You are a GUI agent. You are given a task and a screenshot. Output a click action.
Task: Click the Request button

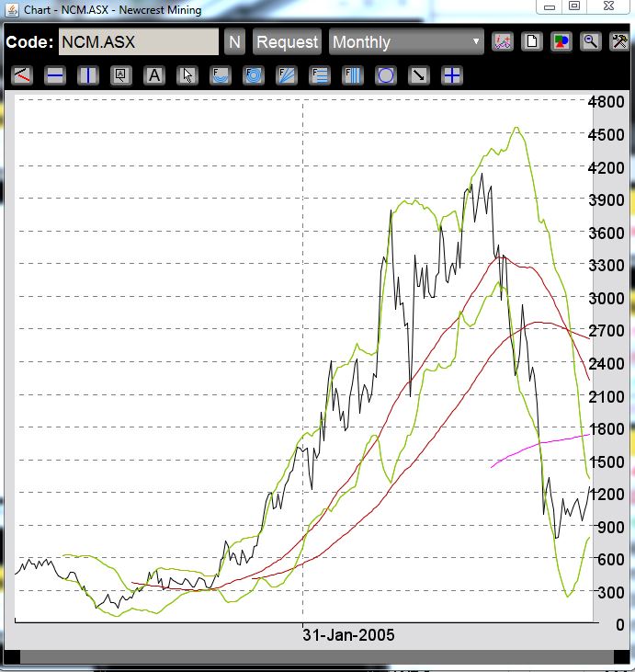tap(287, 41)
